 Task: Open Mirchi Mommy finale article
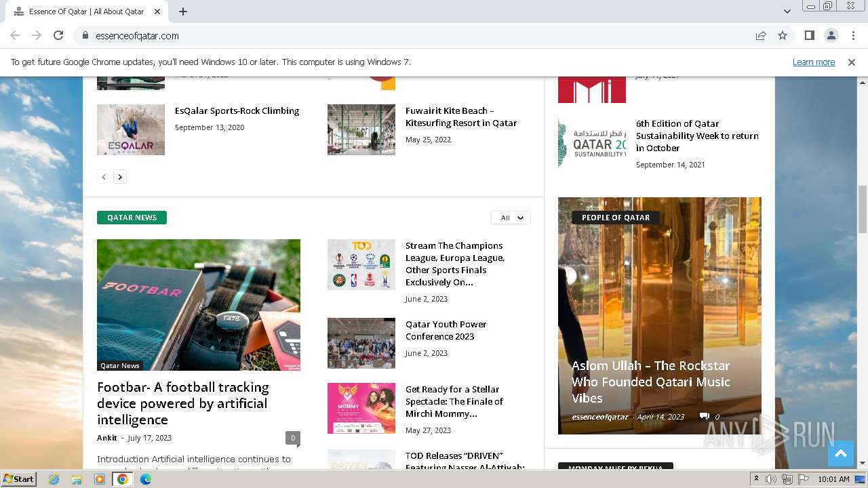(454, 401)
